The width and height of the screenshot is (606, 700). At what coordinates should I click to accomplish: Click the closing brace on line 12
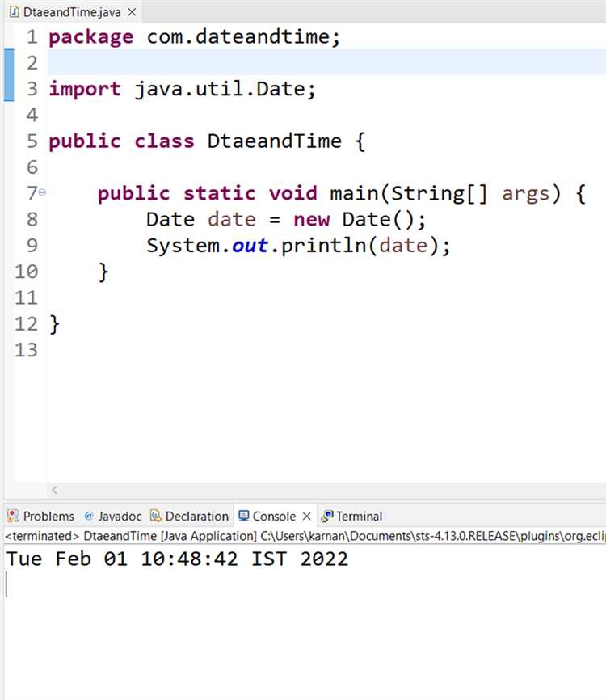coord(54,324)
